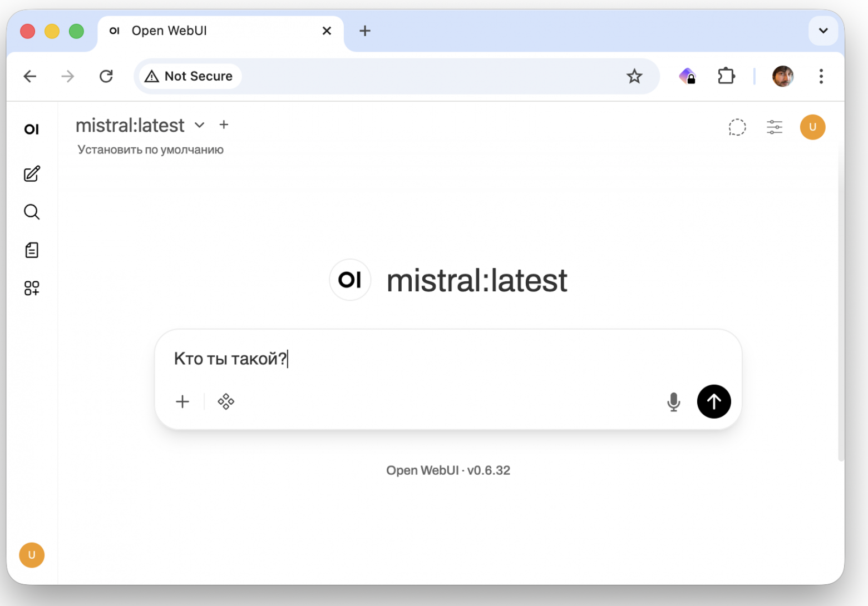Send the message with arrow button
The width and height of the screenshot is (868, 606).
pyautogui.click(x=714, y=401)
